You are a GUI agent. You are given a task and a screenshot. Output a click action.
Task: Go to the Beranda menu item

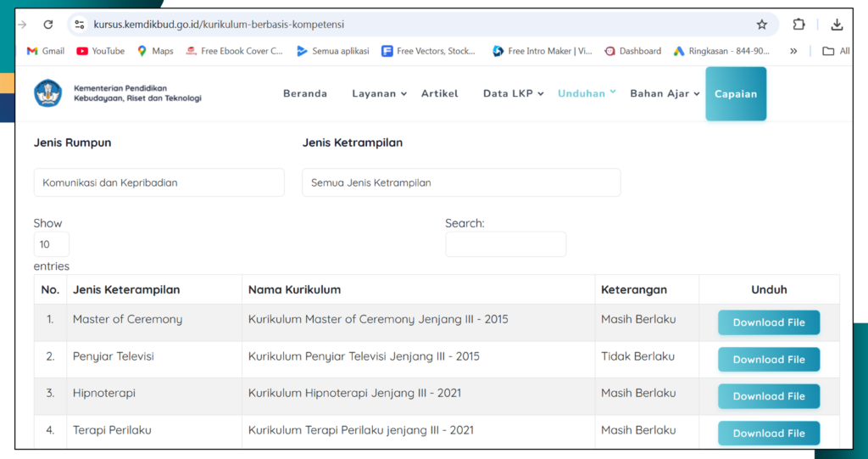[304, 93]
